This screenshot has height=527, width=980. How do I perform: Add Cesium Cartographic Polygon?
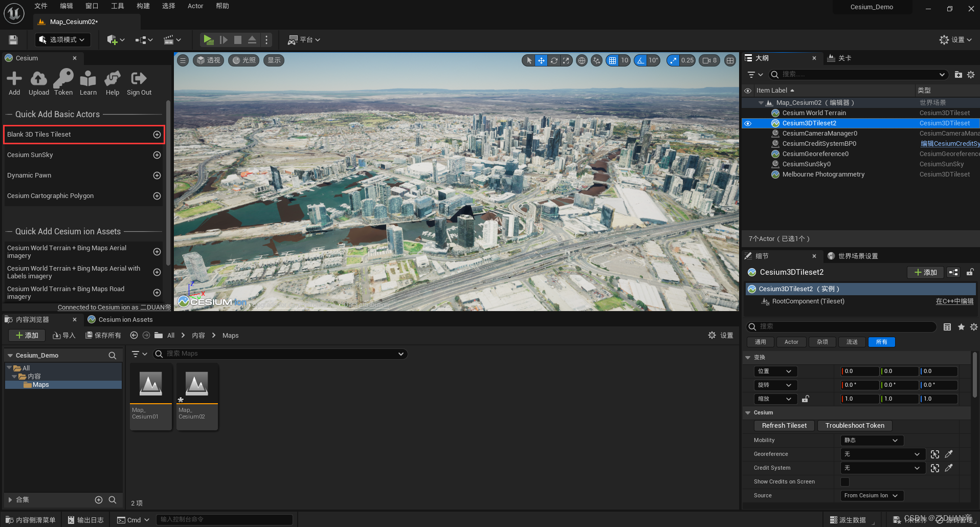(157, 196)
